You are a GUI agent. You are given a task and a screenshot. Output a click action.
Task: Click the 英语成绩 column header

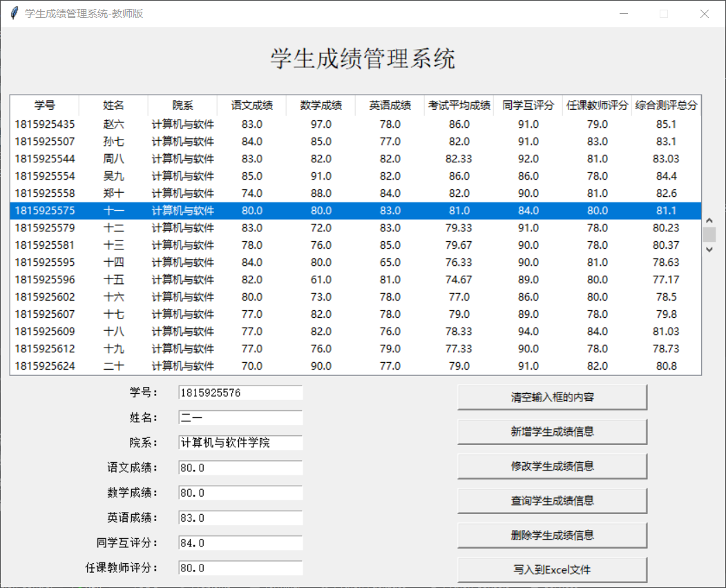tap(390, 106)
